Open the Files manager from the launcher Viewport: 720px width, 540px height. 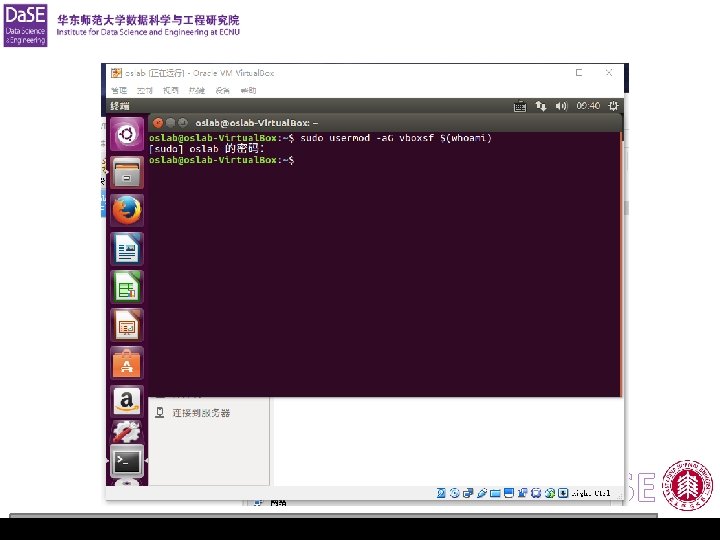click(x=127, y=173)
